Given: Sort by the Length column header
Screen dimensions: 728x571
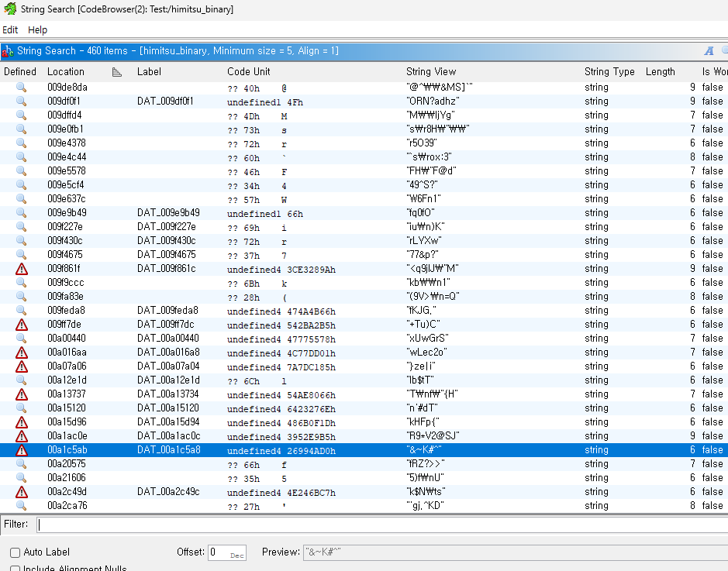Looking at the screenshot, I should click(x=661, y=71).
